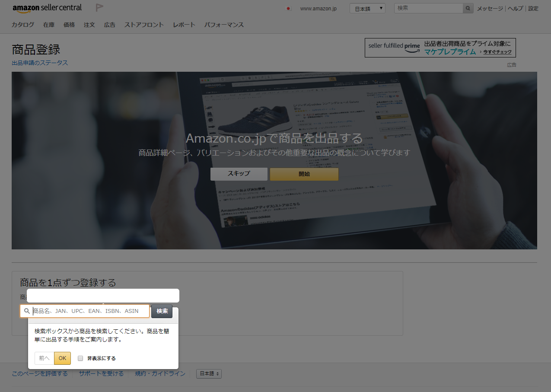Check the 非表示にする checkbox in the tooltip
551x392 pixels.
tap(80, 358)
